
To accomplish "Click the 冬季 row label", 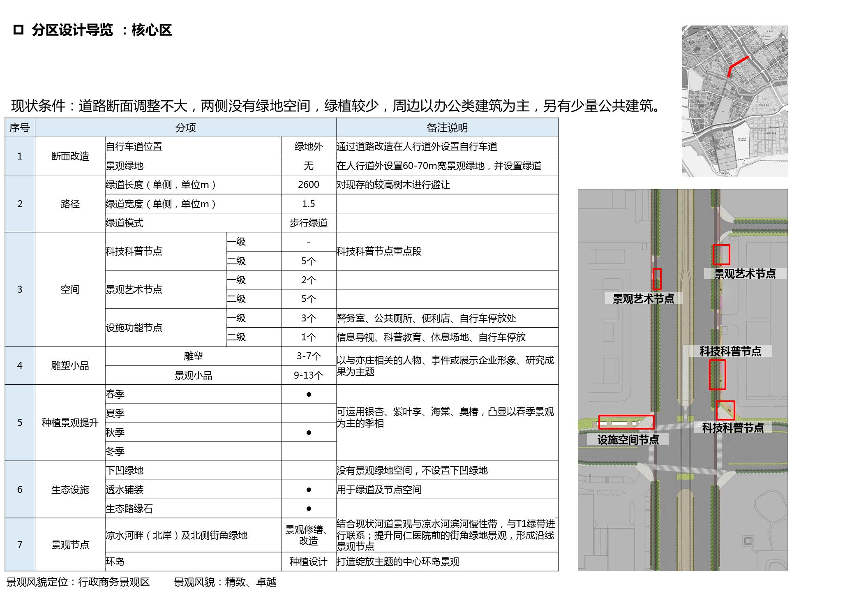I will coord(115,451).
